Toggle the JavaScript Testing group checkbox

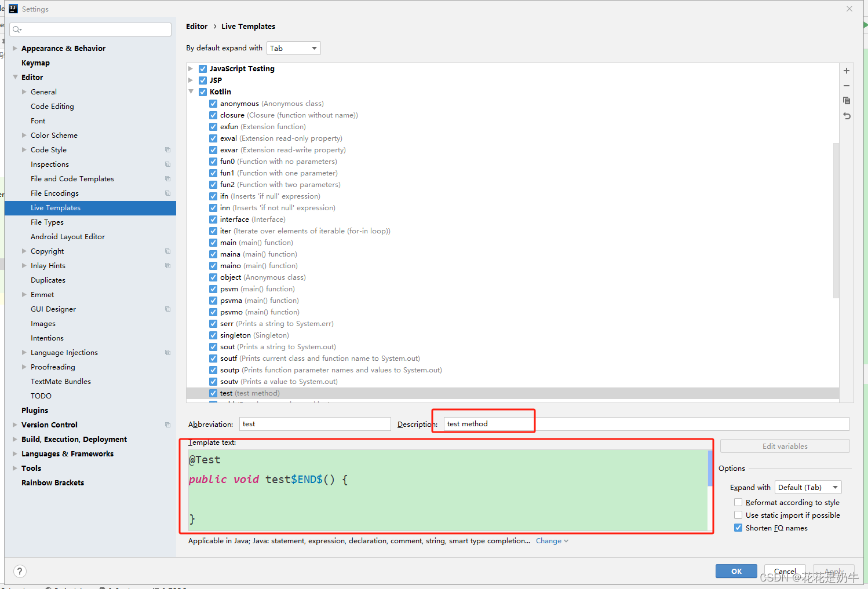[203, 69]
